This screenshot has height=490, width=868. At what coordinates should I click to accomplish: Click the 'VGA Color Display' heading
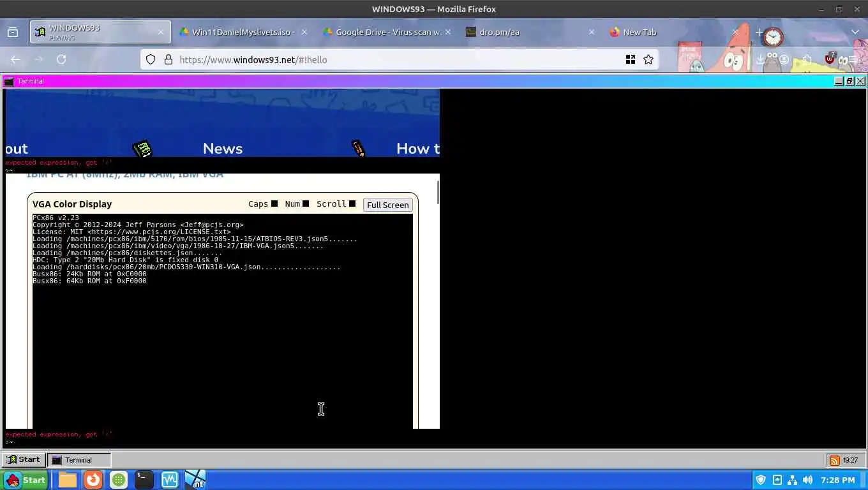pyautogui.click(x=72, y=204)
